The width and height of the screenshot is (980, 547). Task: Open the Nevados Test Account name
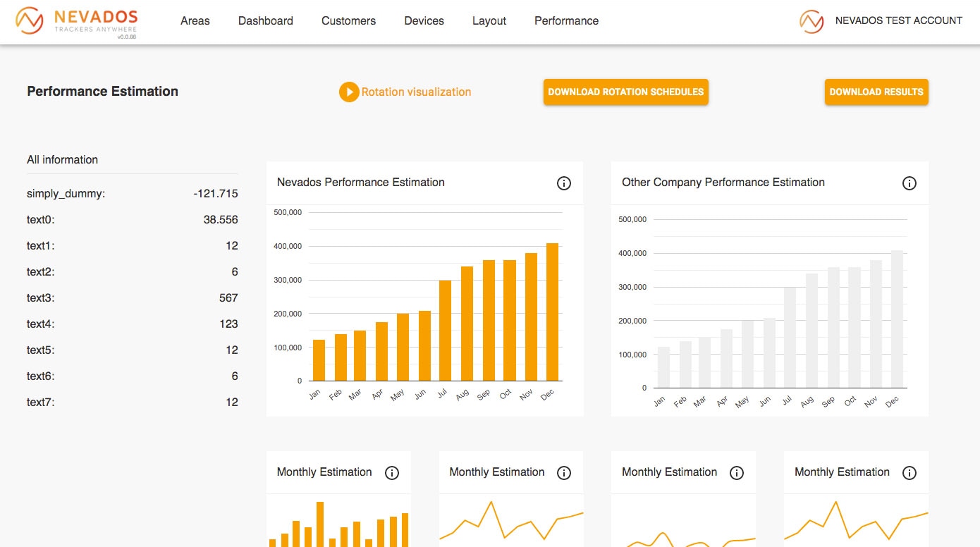pyautogui.click(x=898, y=21)
